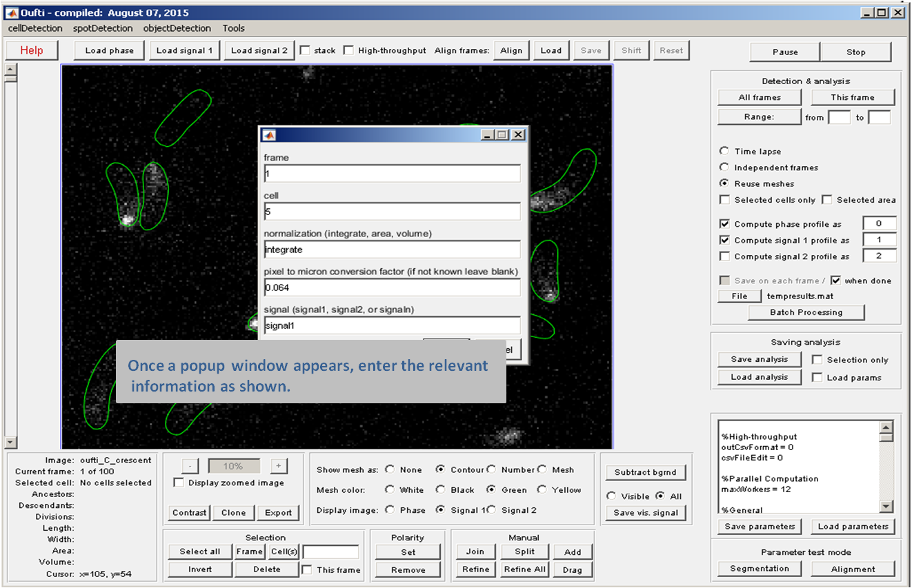Click Segmentation test mode button

[x=760, y=569]
